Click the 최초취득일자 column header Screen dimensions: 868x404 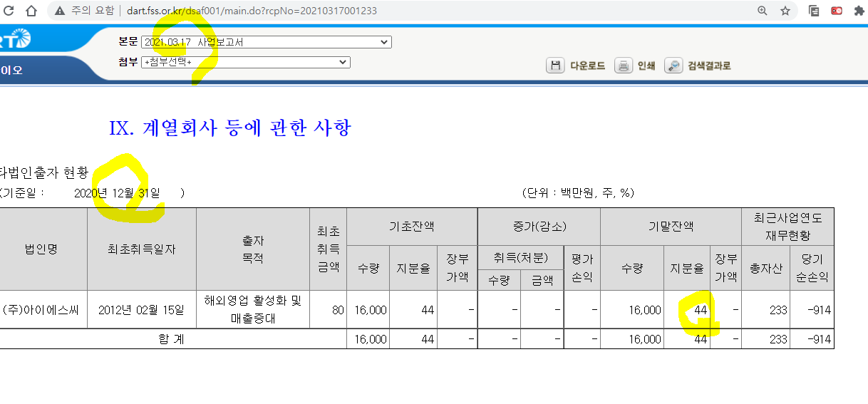(x=142, y=249)
